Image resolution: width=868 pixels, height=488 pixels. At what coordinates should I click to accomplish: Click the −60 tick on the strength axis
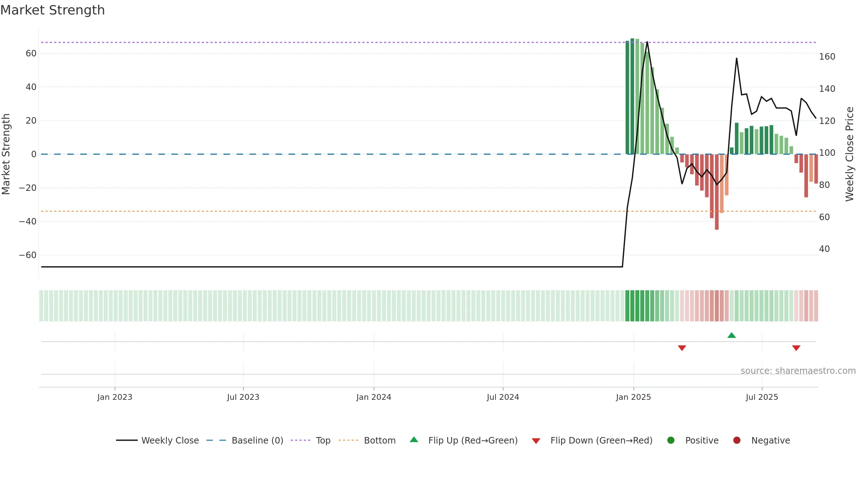(x=28, y=255)
